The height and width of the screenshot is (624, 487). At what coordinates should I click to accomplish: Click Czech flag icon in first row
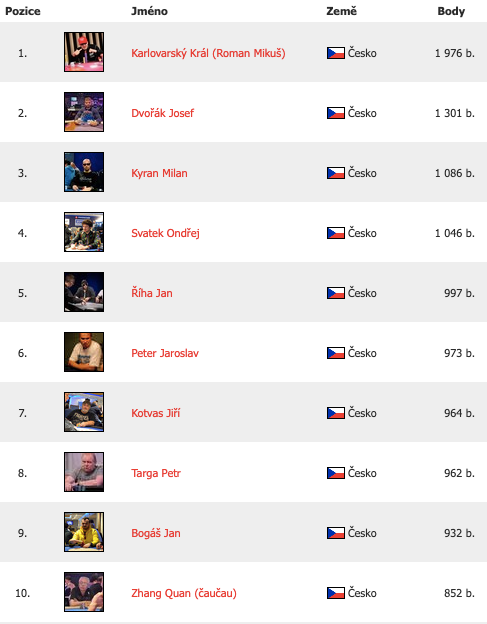pyautogui.click(x=336, y=53)
